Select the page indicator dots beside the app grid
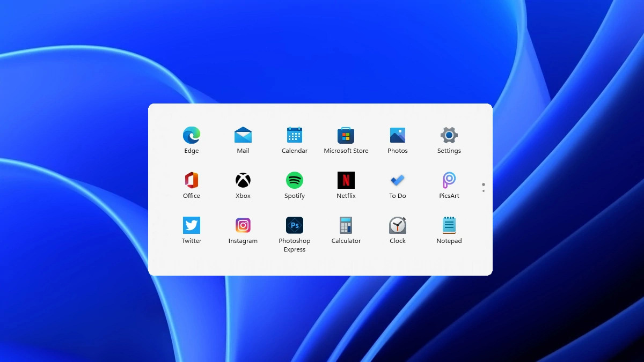Viewport: 644px width, 362px height. point(483,187)
